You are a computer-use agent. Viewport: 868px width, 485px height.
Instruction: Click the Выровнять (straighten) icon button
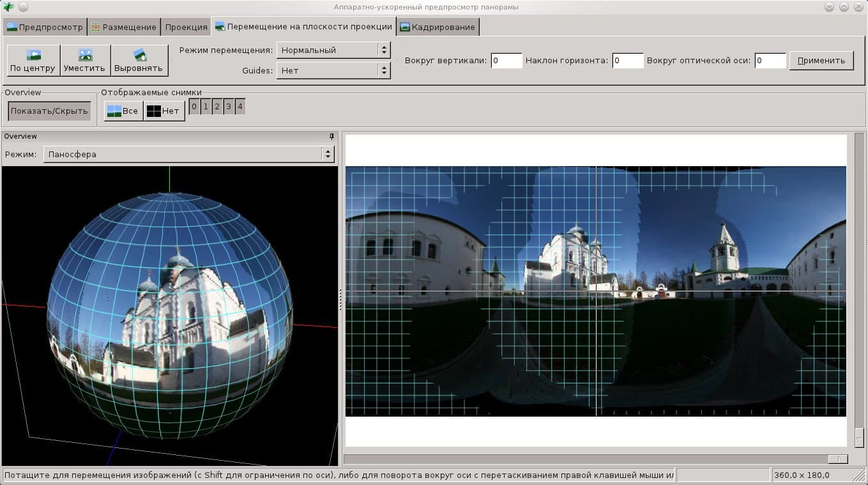[x=139, y=61]
